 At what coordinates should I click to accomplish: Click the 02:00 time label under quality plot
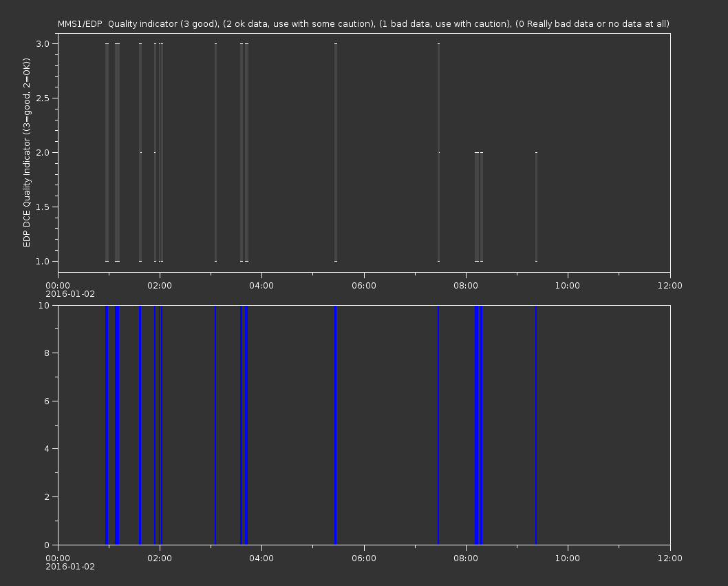coord(160,285)
